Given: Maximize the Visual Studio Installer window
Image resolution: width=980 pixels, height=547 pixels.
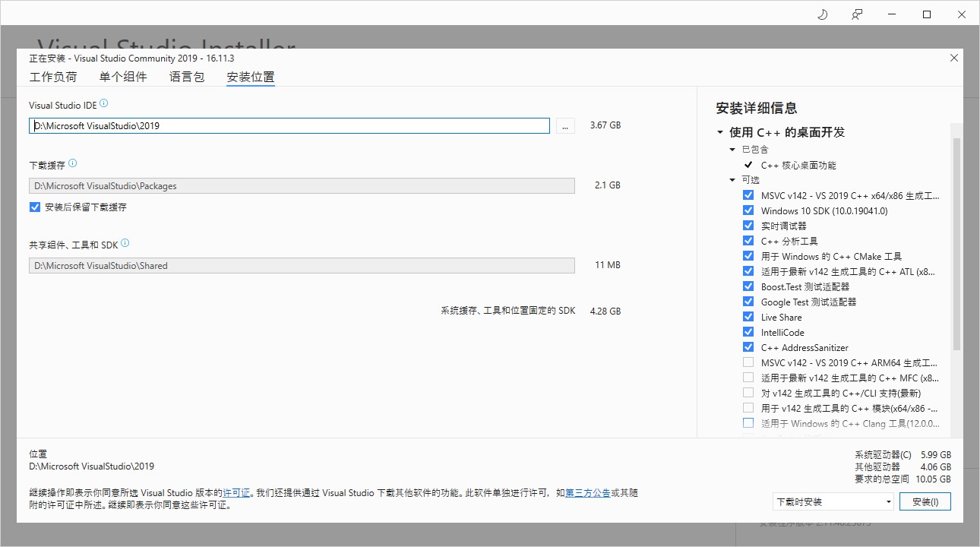Looking at the screenshot, I should click(x=927, y=14).
